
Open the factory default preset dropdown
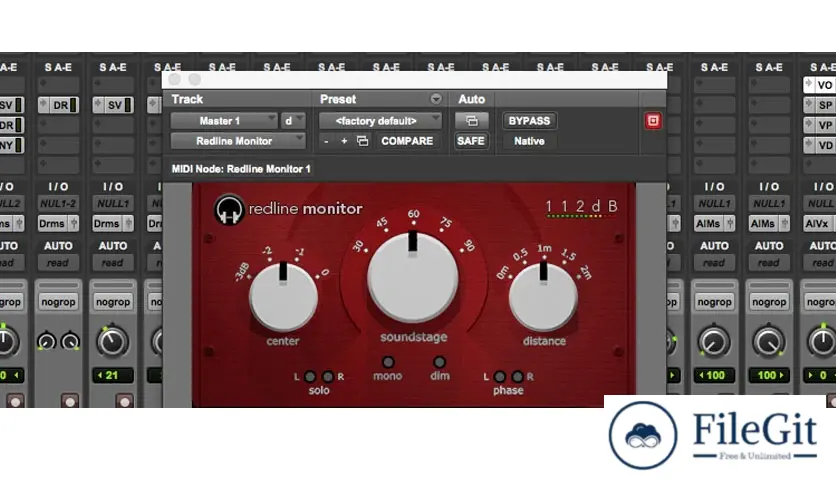[381, 121]
